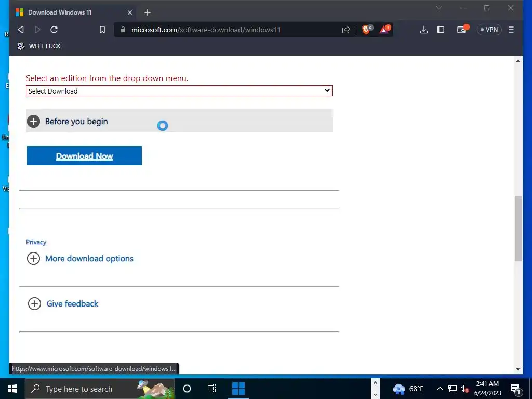Viewport: 532px width, 399px height.
Task: Click the scrollbar down arrow
Action: pos(518,369)
